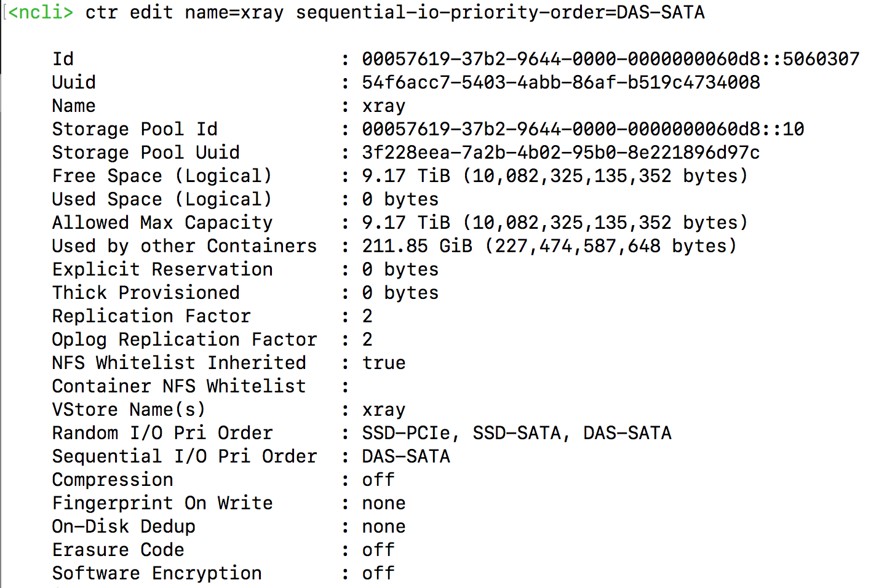Image resolution: width=871 pixels, height=588 pixels.
Task: Click the ncli prompt text
Action: [41, 12]
